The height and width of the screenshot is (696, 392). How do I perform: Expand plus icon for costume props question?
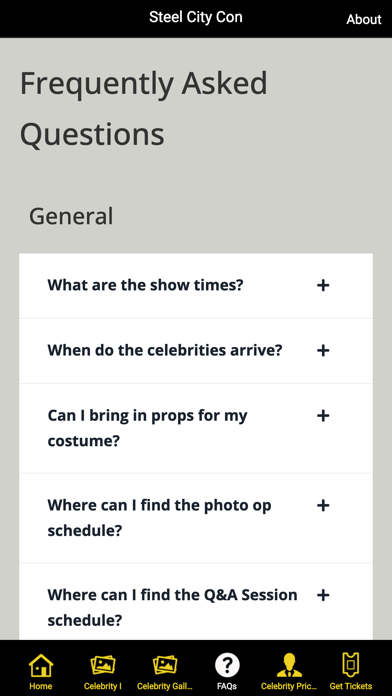pyautogui.click(x=323, y=416)
